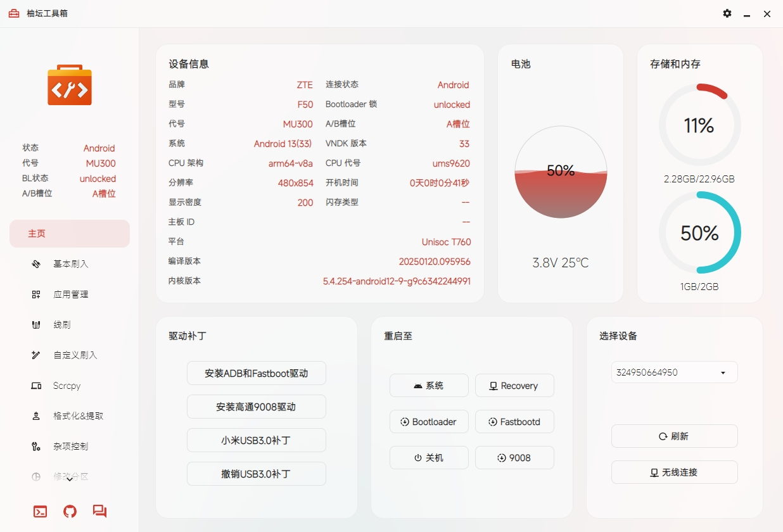This screenshot has height=532, width=783.
Task: Click the brand value ZTE
Action: 305,85
